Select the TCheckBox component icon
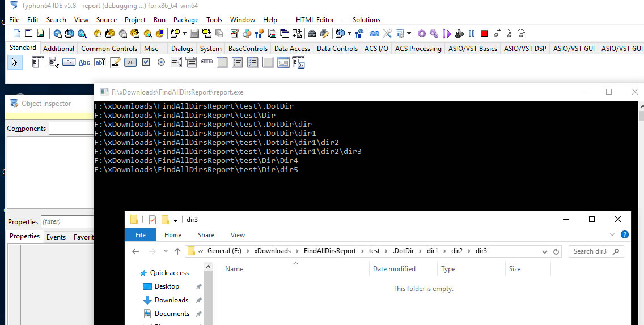Image resolution: width=644 pixels, height=325 pixels. [x=146, y=62]
